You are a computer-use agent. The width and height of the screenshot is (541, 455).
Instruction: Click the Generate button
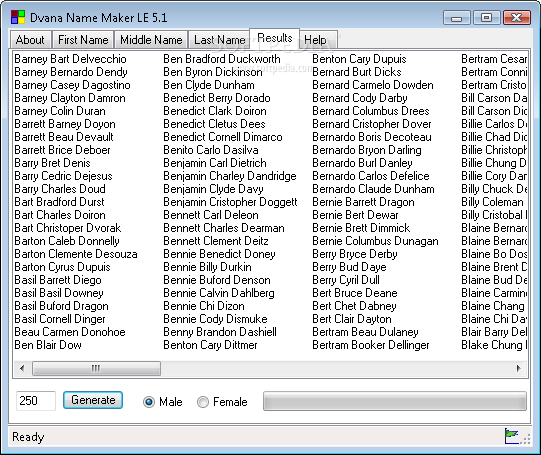tap(93, 400)
